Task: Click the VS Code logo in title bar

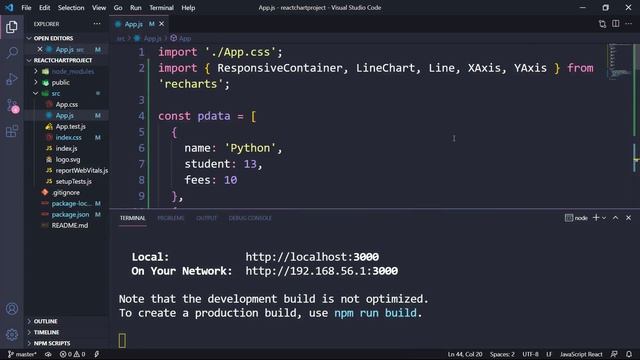Action: pos(9,7)
